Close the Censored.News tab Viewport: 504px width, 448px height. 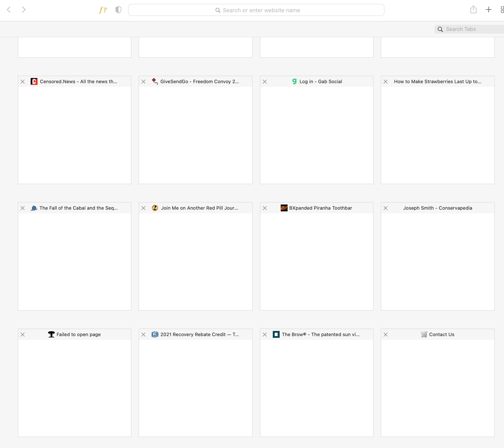coord(23,82)
